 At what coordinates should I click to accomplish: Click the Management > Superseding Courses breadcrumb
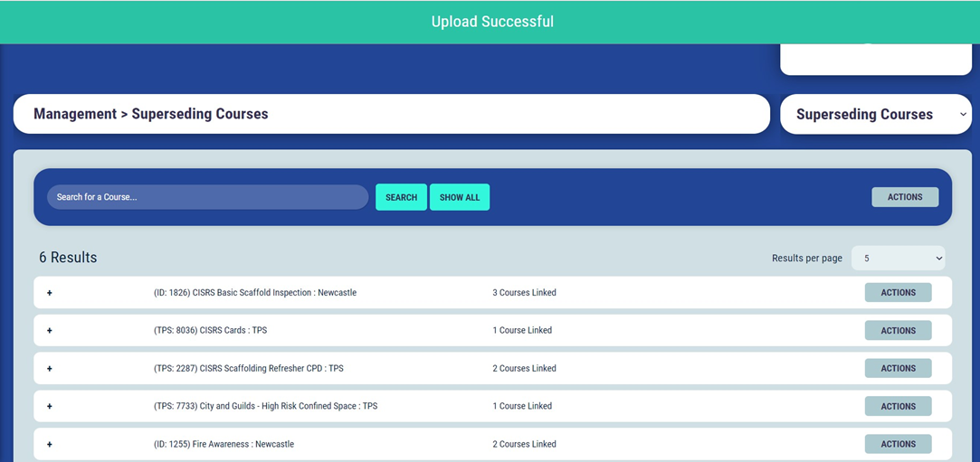(x=151, y=114)
